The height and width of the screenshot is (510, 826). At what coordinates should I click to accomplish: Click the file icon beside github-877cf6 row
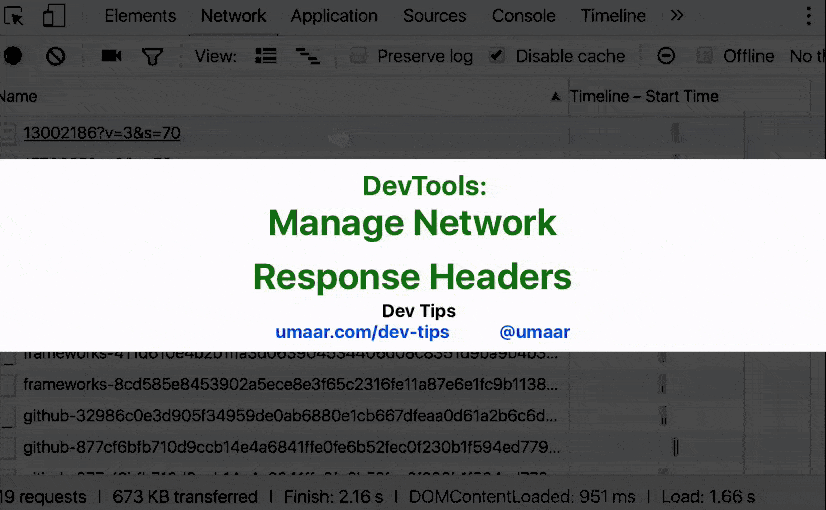tap(8, 447)
